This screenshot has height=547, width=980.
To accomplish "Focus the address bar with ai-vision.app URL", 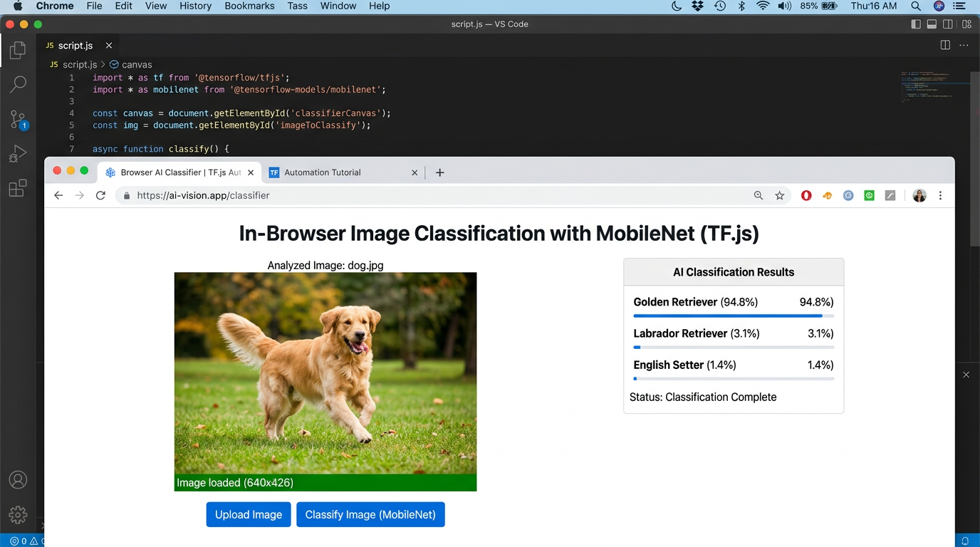I will (x=453, y=195).
